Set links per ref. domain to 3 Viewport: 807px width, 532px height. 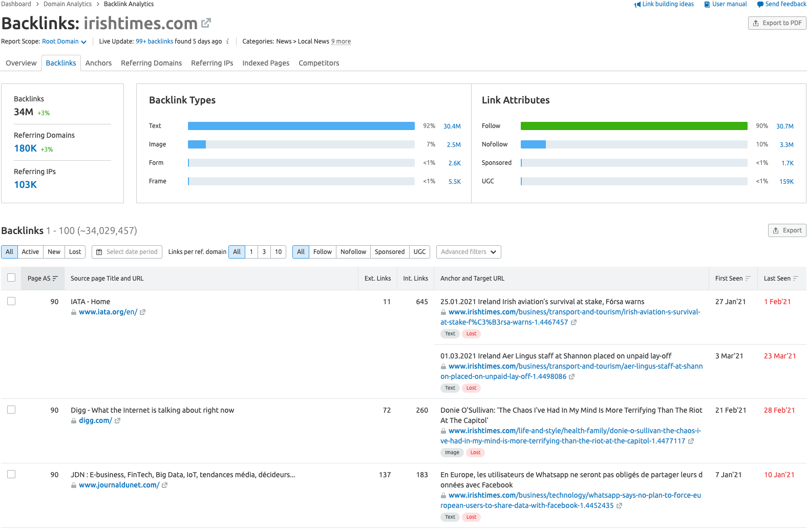(264, 252)
